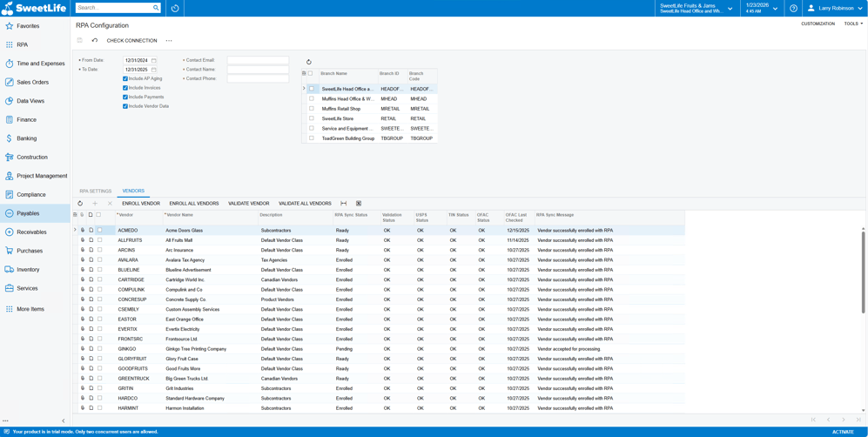Open the Sales Orders workspace
This screenshot has height=437, width=868.
pyautogui.click(x=33, y=83)
